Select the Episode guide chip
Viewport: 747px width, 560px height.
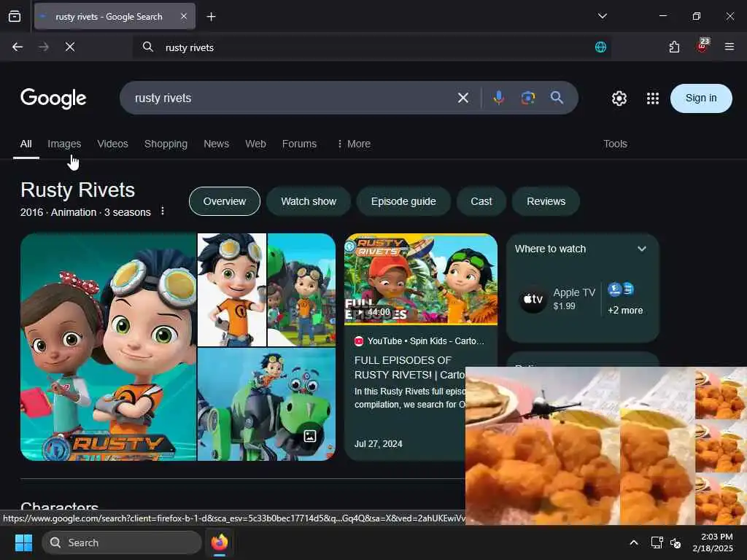tap(403, 201)
